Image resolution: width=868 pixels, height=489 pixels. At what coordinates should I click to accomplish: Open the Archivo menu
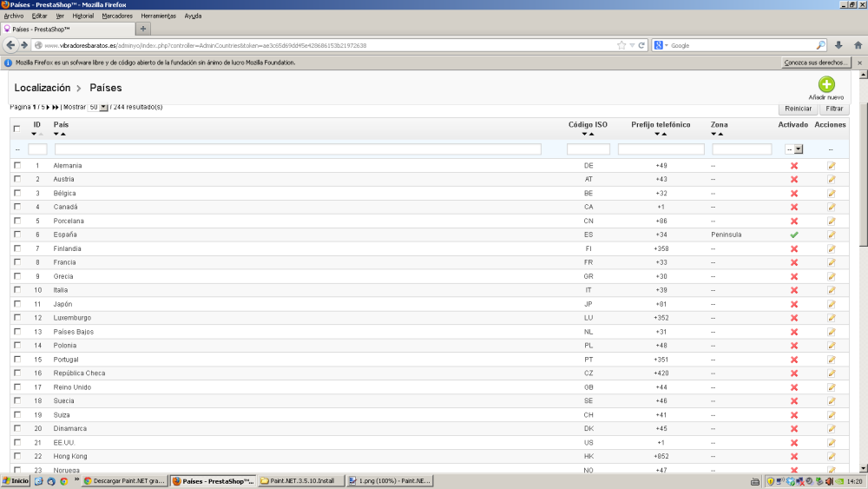14,16
